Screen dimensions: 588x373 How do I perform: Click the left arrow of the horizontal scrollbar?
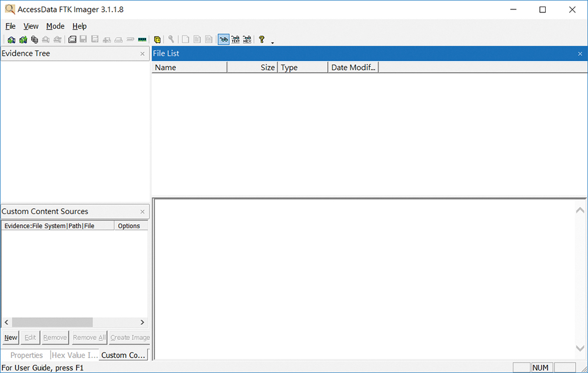coord(6,322)
